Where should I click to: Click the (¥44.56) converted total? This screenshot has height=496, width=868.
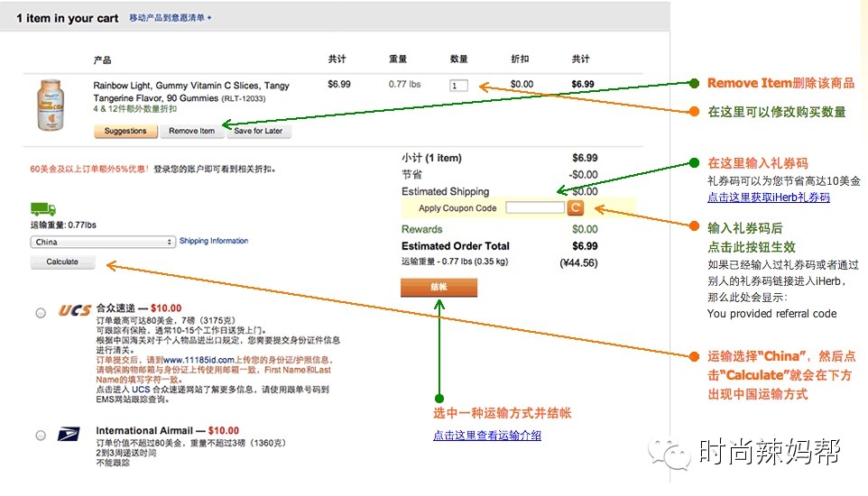(x=578, y=263)
